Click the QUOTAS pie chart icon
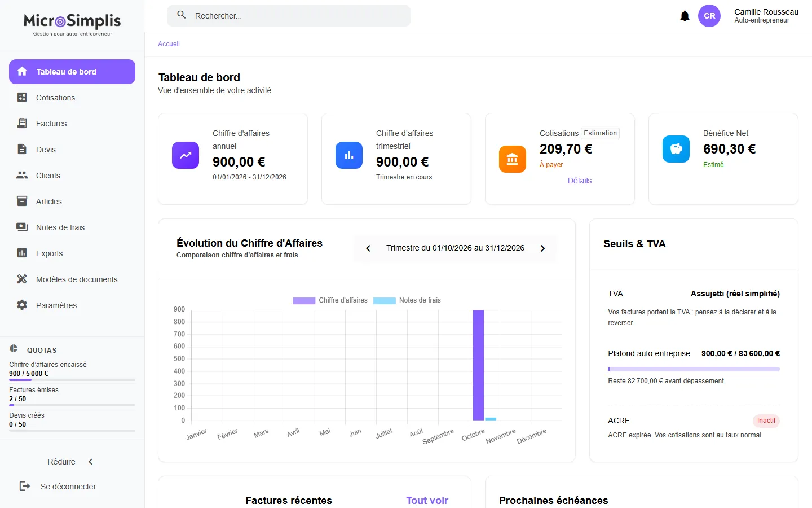 14,349
